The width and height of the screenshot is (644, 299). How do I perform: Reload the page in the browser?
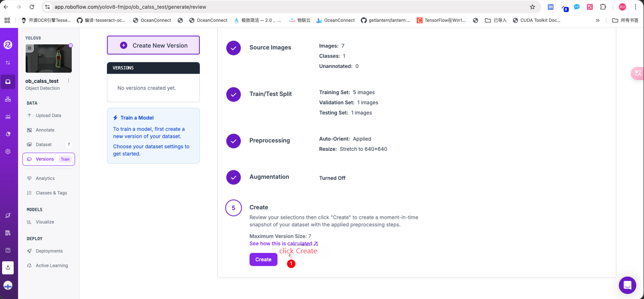32,7
